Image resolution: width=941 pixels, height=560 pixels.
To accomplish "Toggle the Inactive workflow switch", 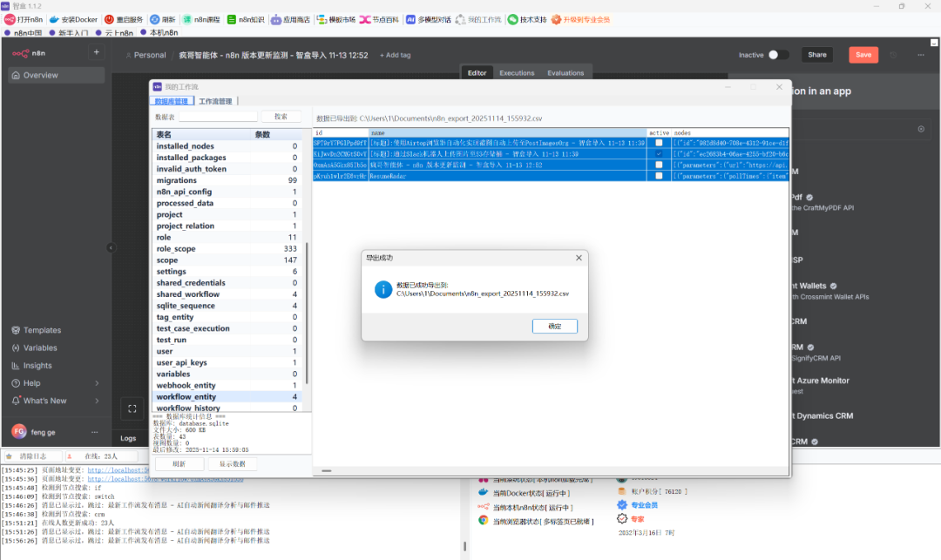I will 777,55.
